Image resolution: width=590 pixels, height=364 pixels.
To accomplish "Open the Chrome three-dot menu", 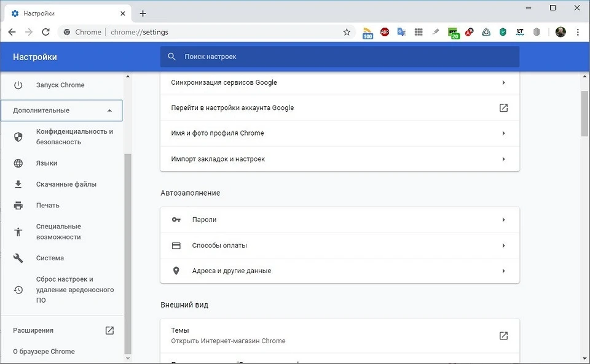I will [x=578, y=32].
